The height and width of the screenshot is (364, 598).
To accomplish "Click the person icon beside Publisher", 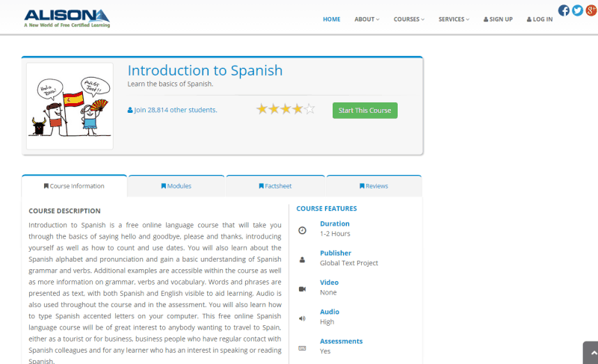I will click(302, 259).
